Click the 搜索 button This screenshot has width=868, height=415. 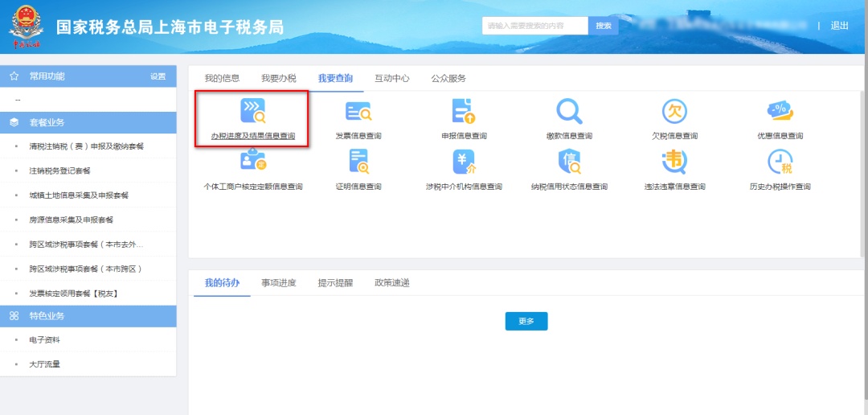(x=604, y=26)
